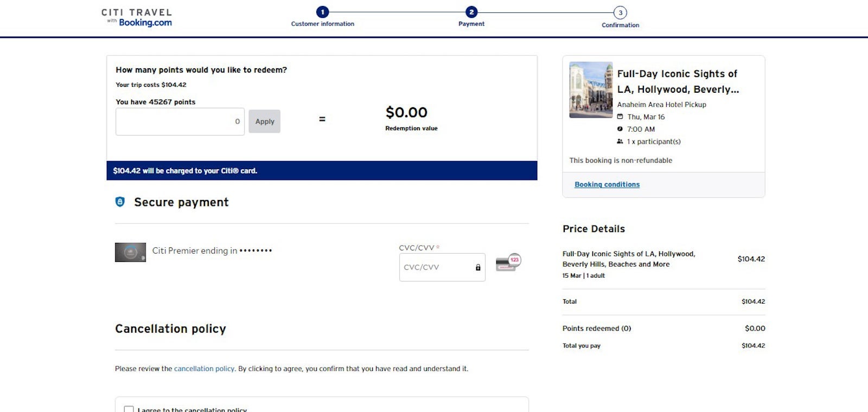This screenshot has width=868, height=412.
Task: Click the participants icon near 1 x participant(s)
Action: click(620, 141)
